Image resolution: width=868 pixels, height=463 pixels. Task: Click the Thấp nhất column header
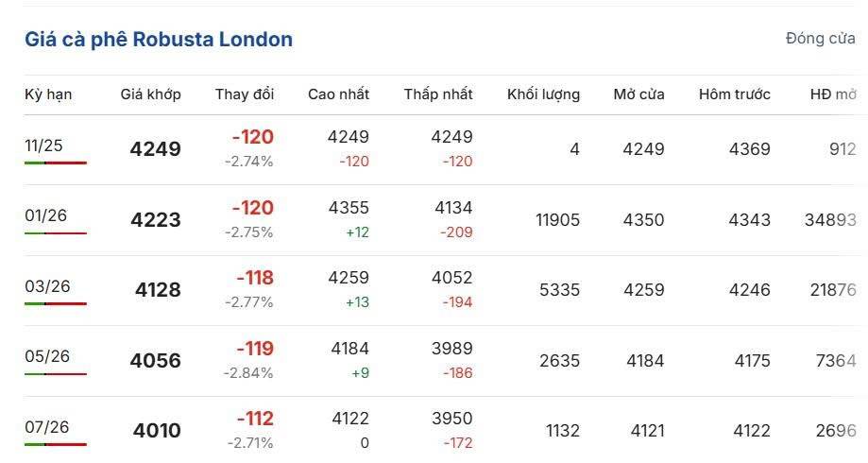(438, 94)
